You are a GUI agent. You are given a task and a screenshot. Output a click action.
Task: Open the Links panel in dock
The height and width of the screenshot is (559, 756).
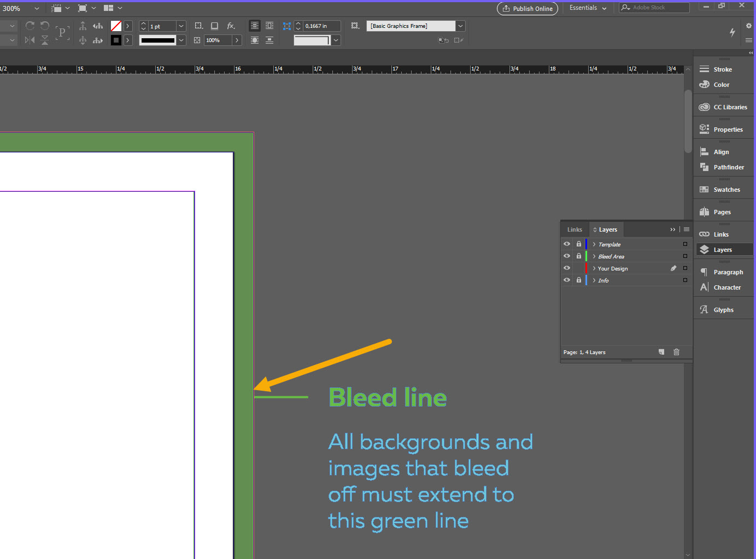(x=723, y=234)
